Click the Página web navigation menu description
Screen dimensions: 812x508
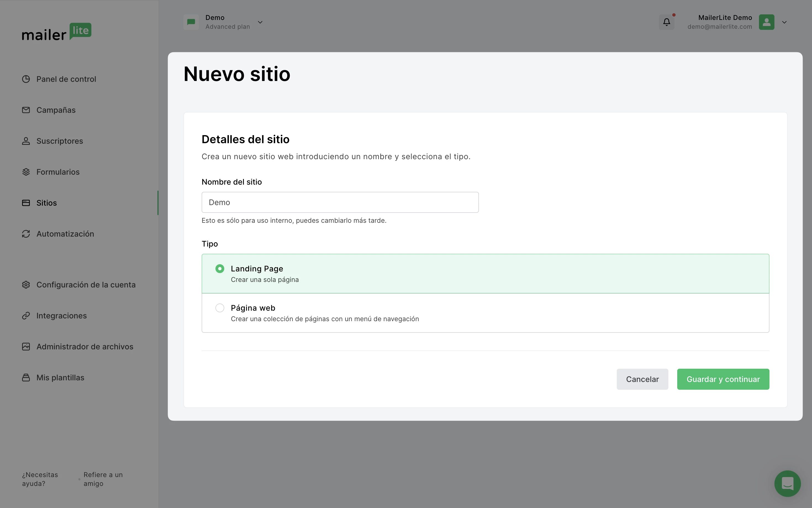click(x=325, y=318)
